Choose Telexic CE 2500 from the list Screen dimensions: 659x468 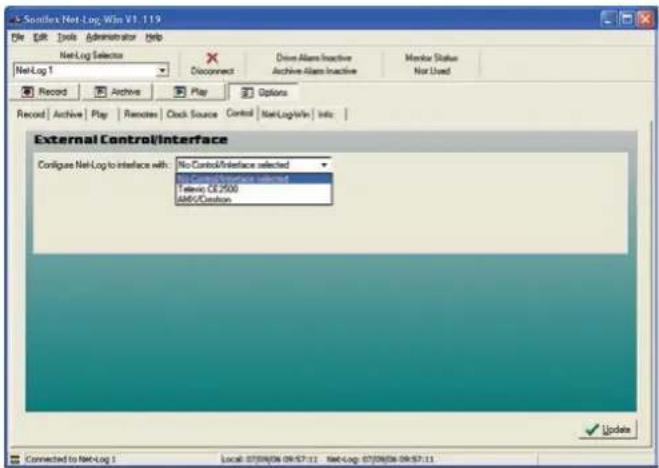254,189
